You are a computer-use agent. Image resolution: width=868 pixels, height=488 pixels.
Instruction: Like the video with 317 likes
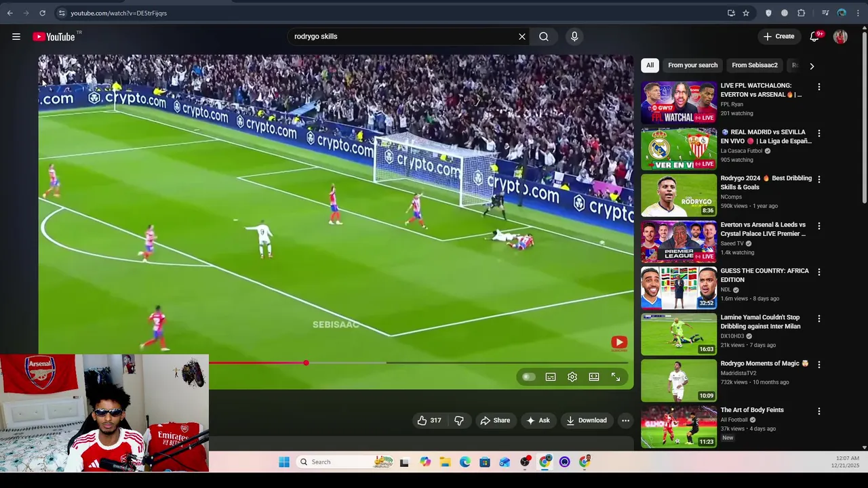coord(429,420)
